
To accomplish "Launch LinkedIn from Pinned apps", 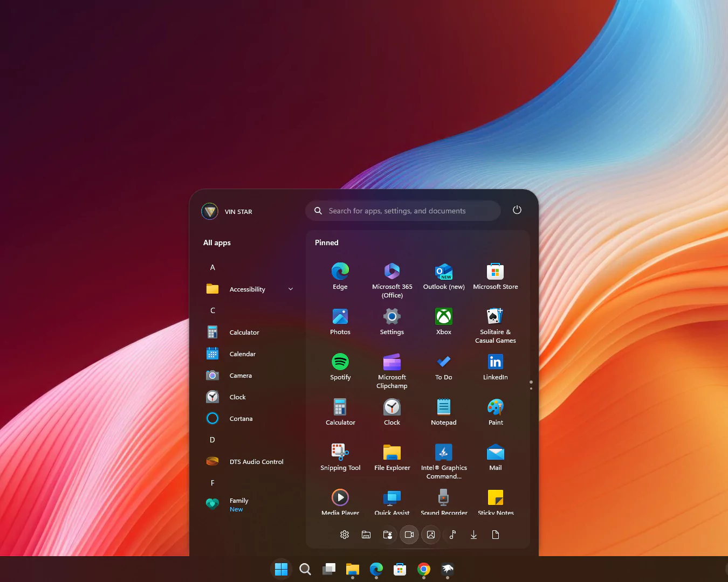I will [x=496, y=367].
